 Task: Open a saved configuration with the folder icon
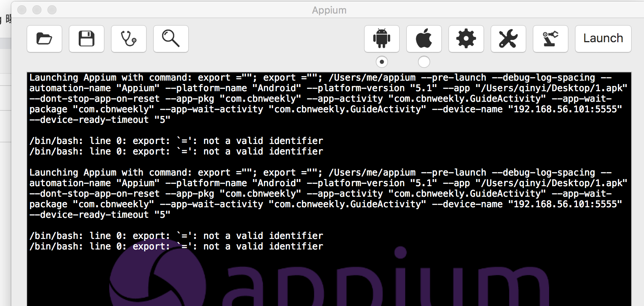click(x=44, y=39)
